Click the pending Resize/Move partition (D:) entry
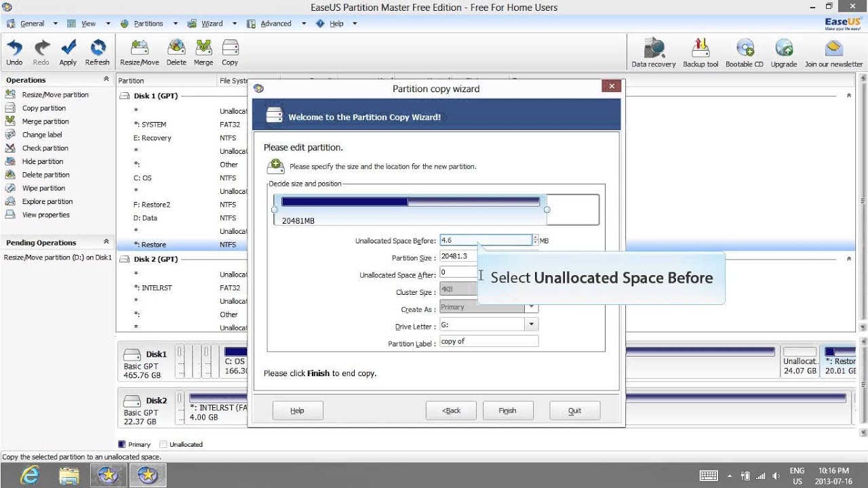 57,258
